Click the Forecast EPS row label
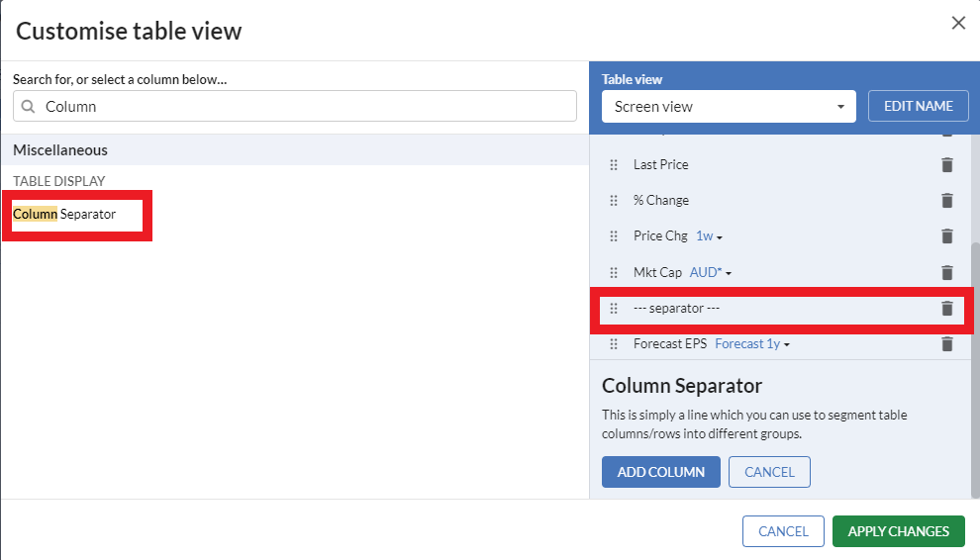980x560 pixels. tap(670, 343)
